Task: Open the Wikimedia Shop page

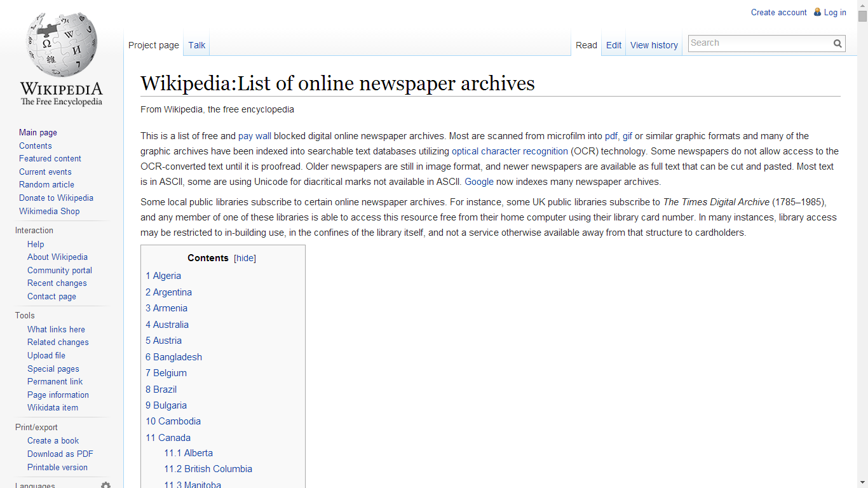Action: pos(49,211)
